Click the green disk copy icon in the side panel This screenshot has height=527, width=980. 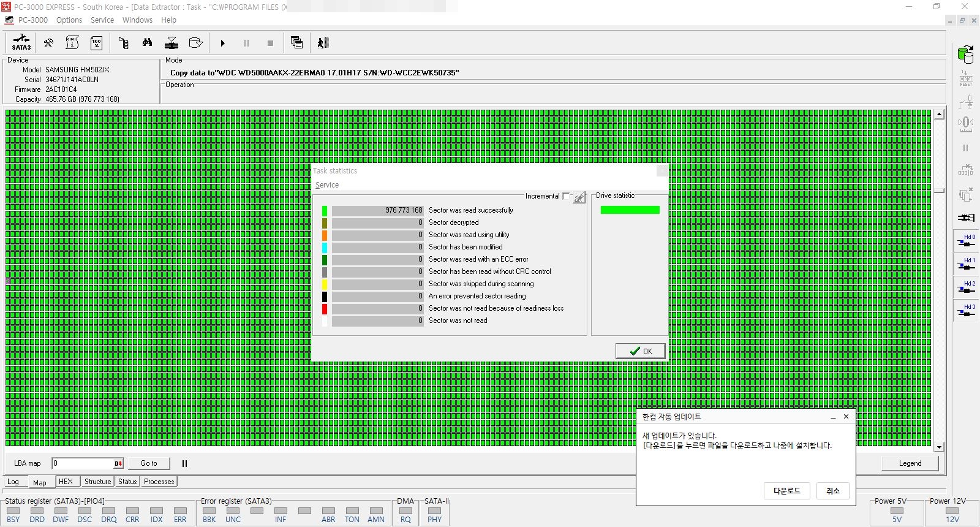966,55
